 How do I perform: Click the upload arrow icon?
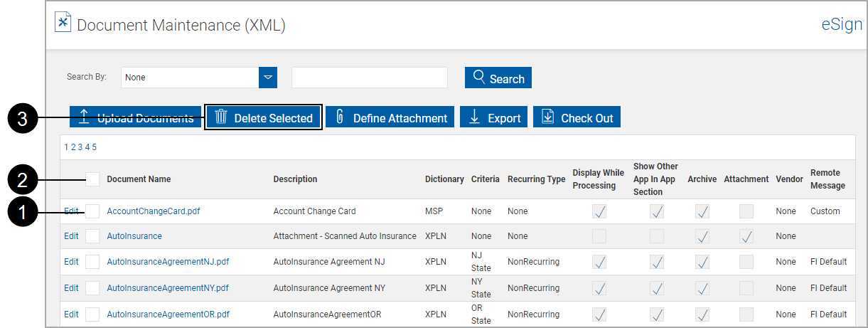pos(84,117)
